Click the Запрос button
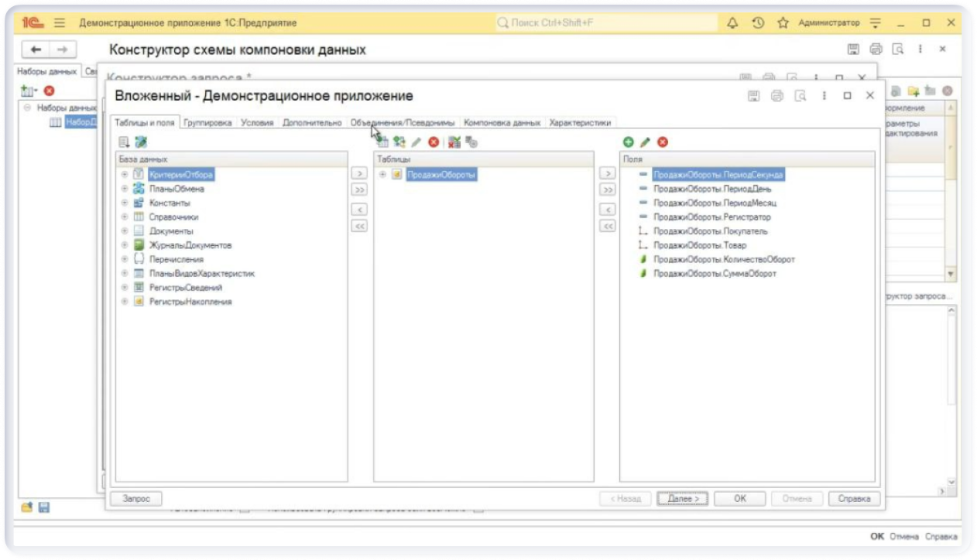977x560 pixels. [136, 499]
